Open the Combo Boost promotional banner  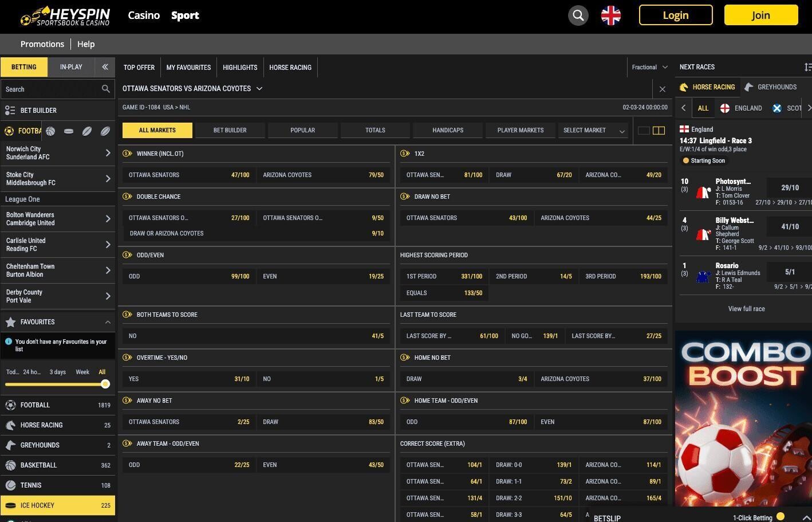coord(743,418)
